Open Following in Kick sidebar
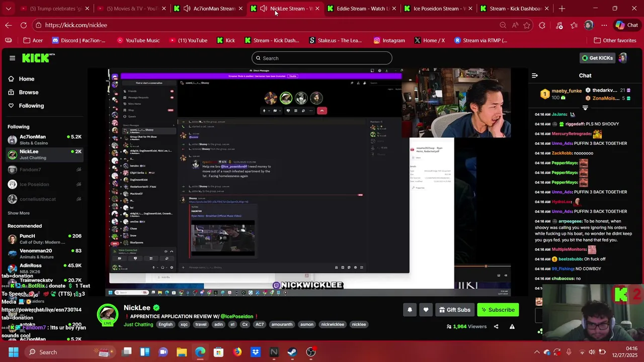Screen dimensions: 644x362 coord(26,106)
